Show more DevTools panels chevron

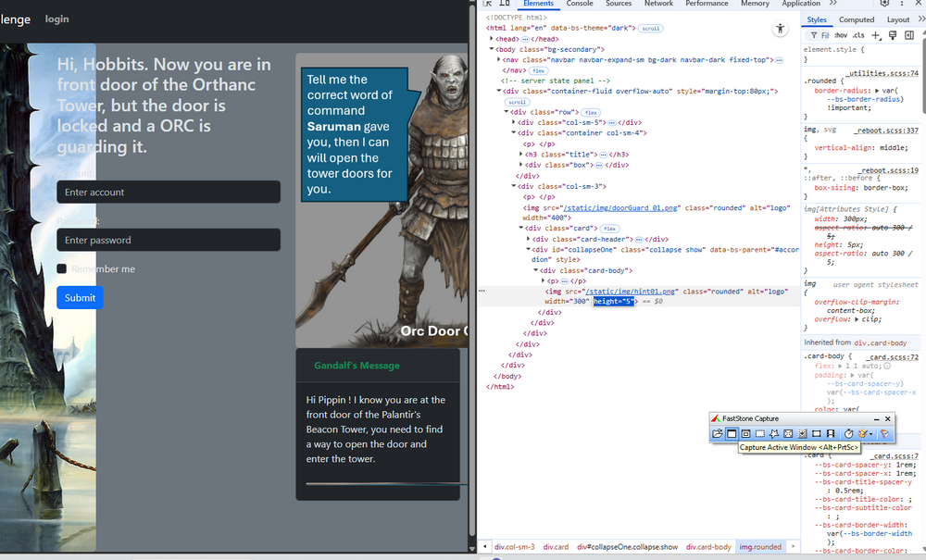pos(832,4)
